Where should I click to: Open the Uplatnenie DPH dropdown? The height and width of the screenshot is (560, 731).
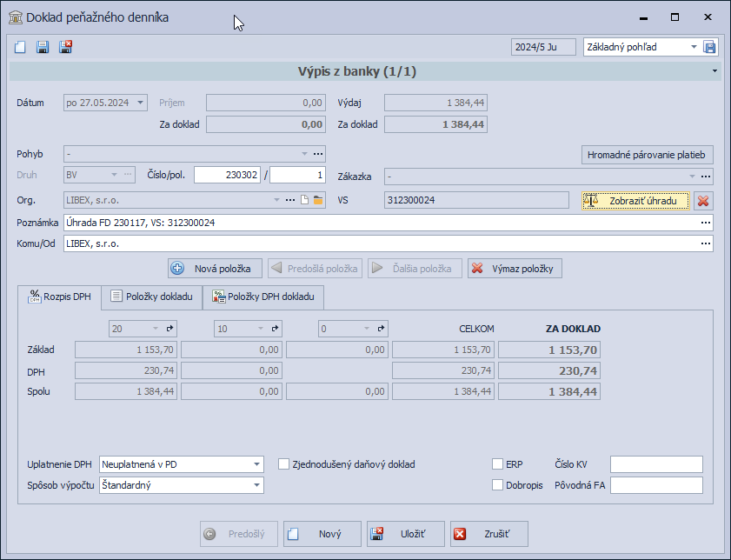click(x=256, y=464)
